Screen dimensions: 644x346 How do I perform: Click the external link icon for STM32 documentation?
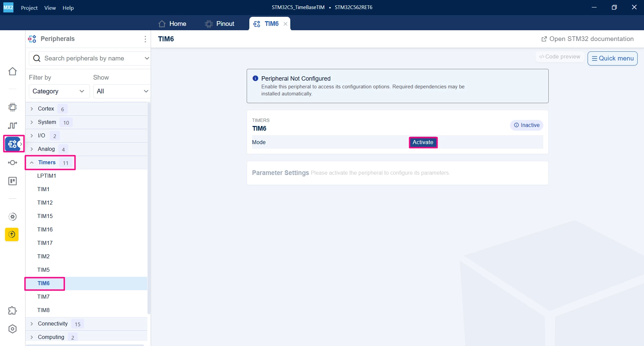click(x=544, y=39)
